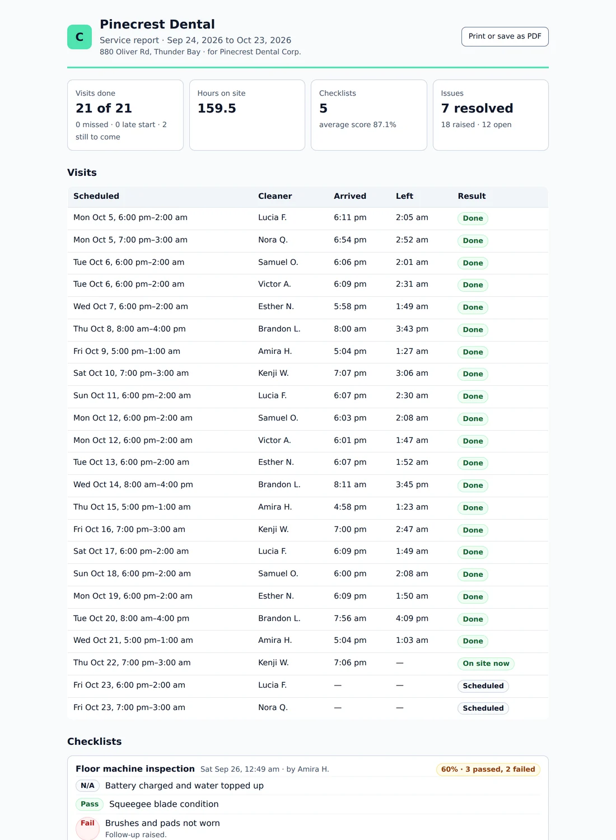Click the Tue Oct 13, 6:00 pm–2:00 am entry
616x840 pixels.
tap(131, 462)
